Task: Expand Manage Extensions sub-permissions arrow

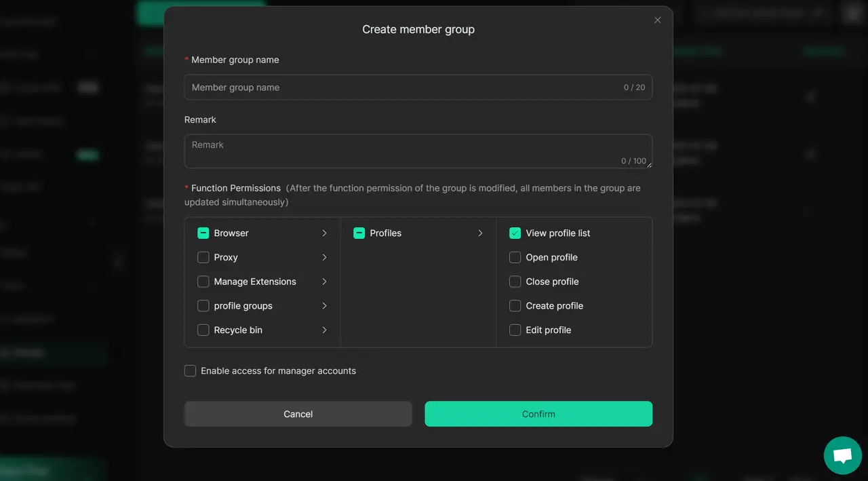Action: click(x=324, y=282)
